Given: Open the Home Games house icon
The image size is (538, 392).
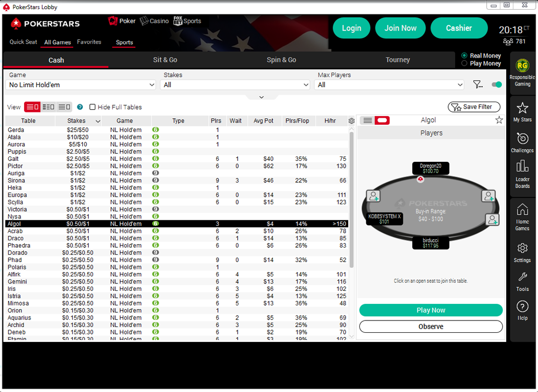Looking at the screenshot, I should [x=522, y=209].
